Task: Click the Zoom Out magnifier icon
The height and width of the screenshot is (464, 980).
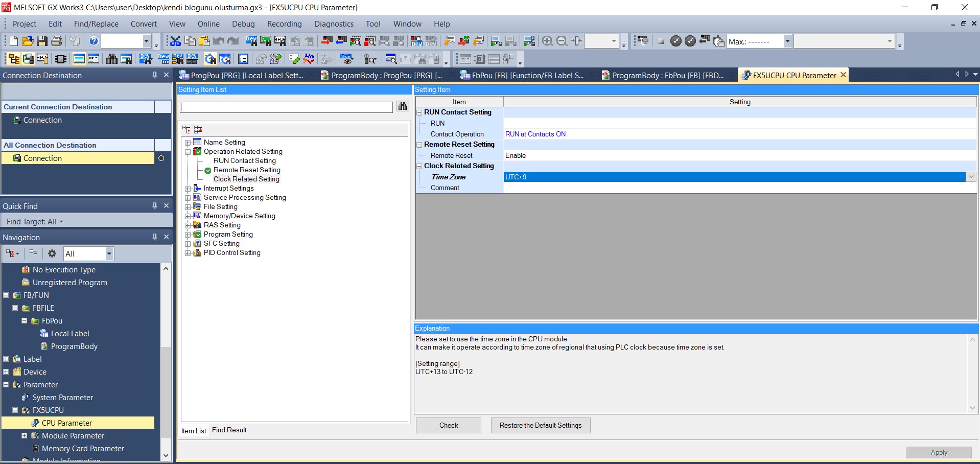Action: pyautogui.click(x=562, y=41)
